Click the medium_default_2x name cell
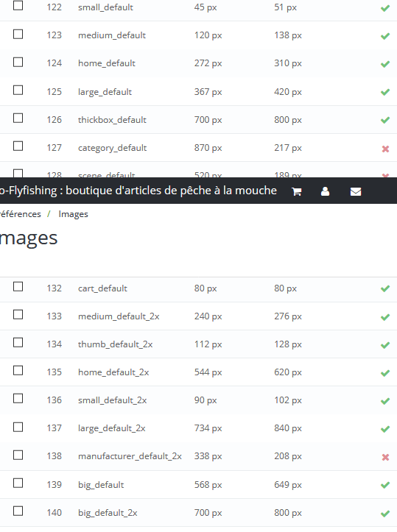Viewport: 397px width, 532px height. click(119, 316)
